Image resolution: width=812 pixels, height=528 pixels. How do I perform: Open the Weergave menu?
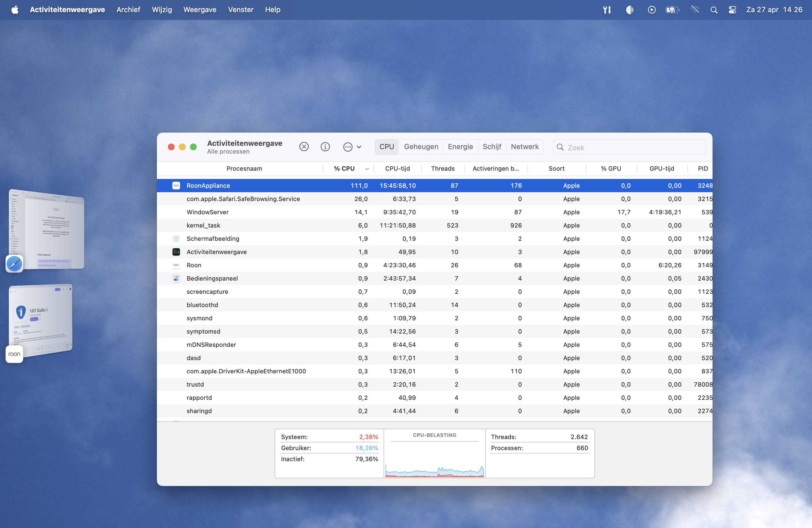[200, 10]
